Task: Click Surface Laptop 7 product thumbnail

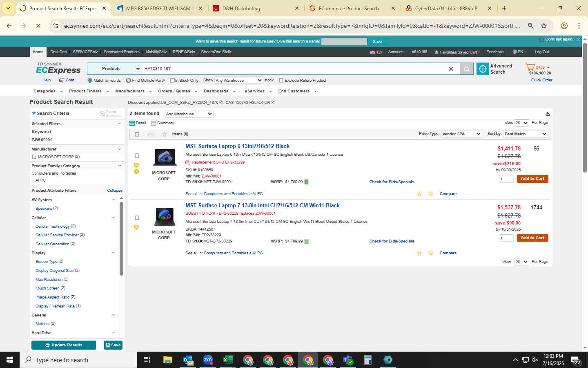Action: 165,217
